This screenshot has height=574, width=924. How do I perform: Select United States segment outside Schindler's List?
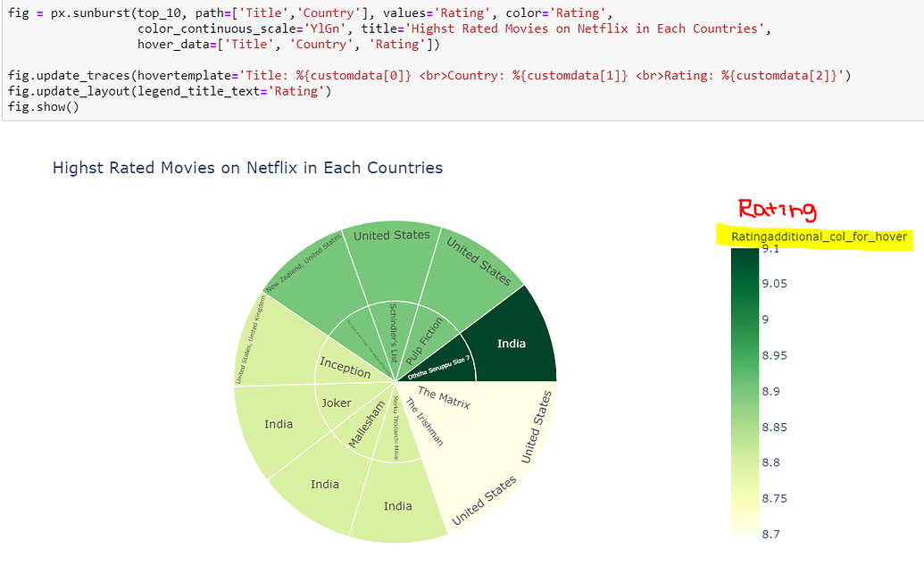click(x=392, y=262)
